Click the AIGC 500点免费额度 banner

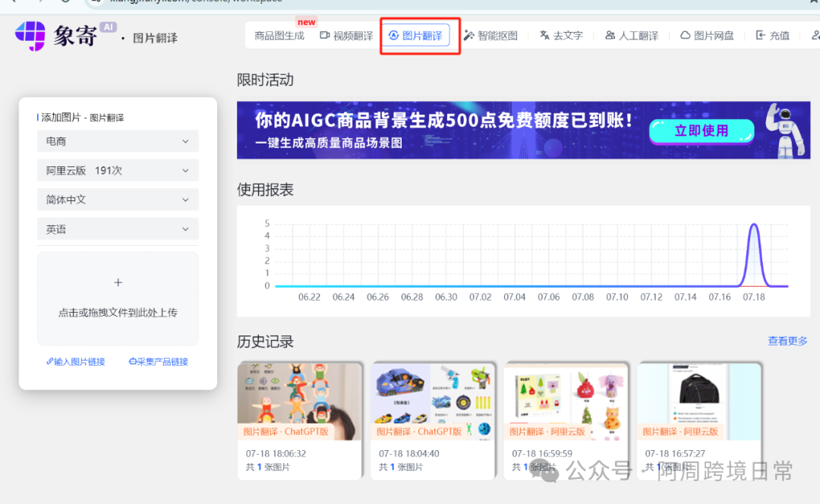point(523,131)
